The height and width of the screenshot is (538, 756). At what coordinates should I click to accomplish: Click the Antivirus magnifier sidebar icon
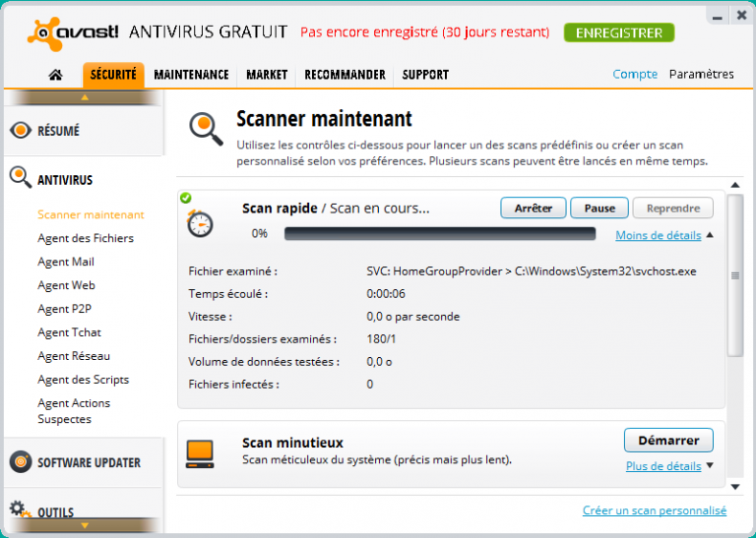[x=21, y=177]
